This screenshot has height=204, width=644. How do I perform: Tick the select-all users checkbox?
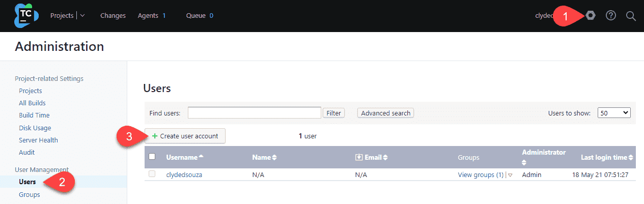coord(152,157)
